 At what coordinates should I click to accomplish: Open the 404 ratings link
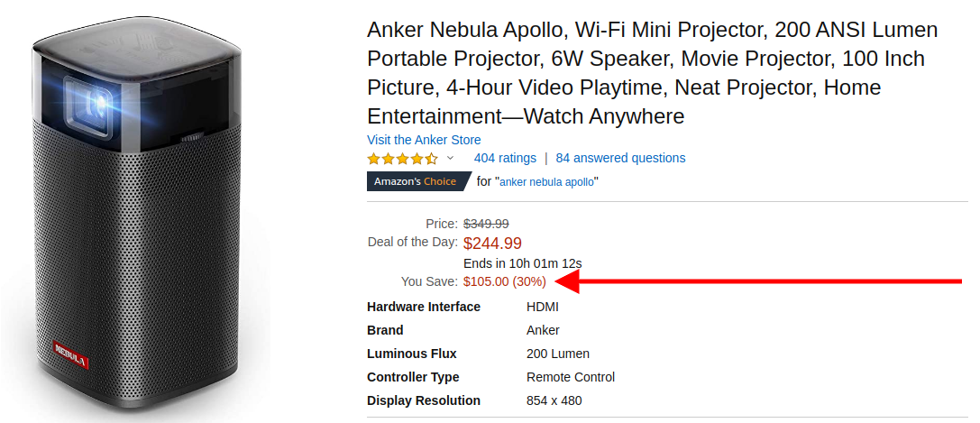point(505,158)
